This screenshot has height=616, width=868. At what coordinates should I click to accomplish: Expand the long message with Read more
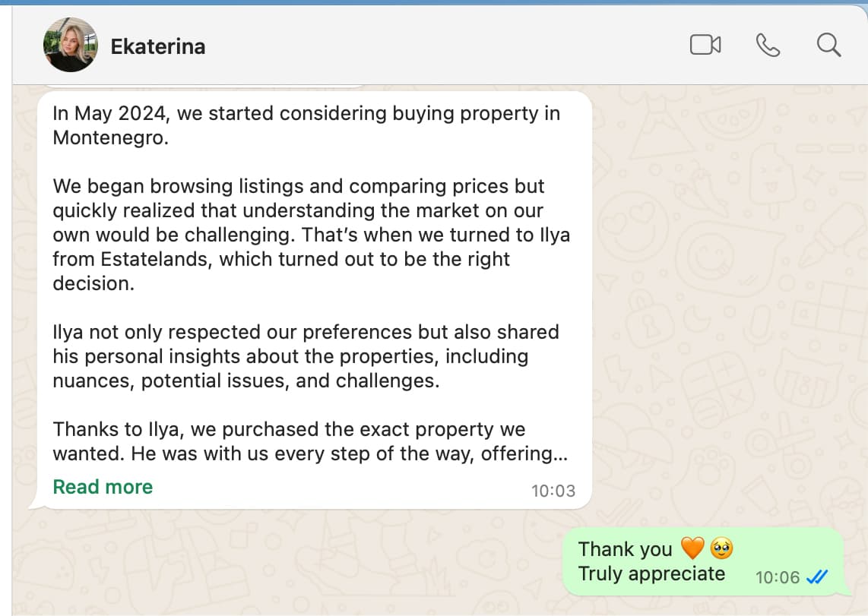click(103, 487)
